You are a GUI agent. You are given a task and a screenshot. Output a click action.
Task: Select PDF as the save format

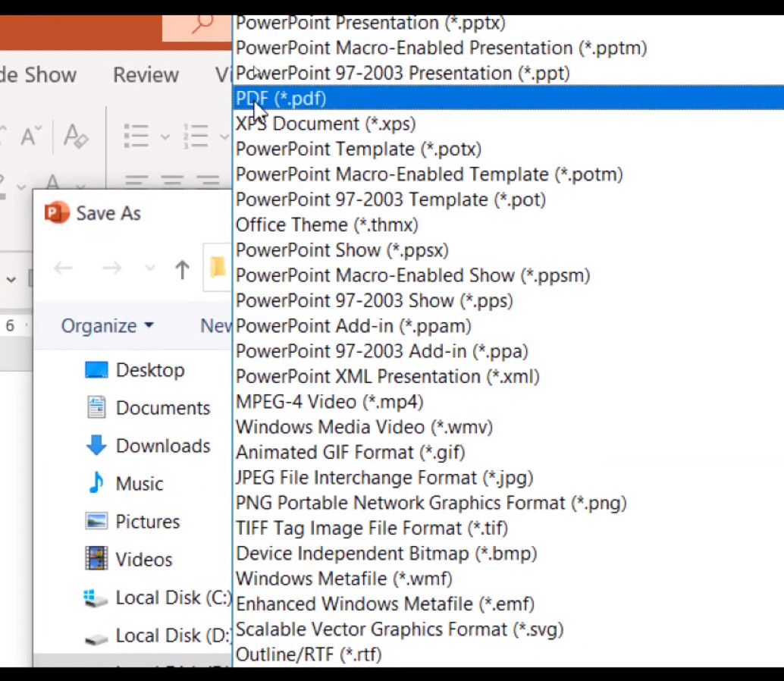(281, 98)
